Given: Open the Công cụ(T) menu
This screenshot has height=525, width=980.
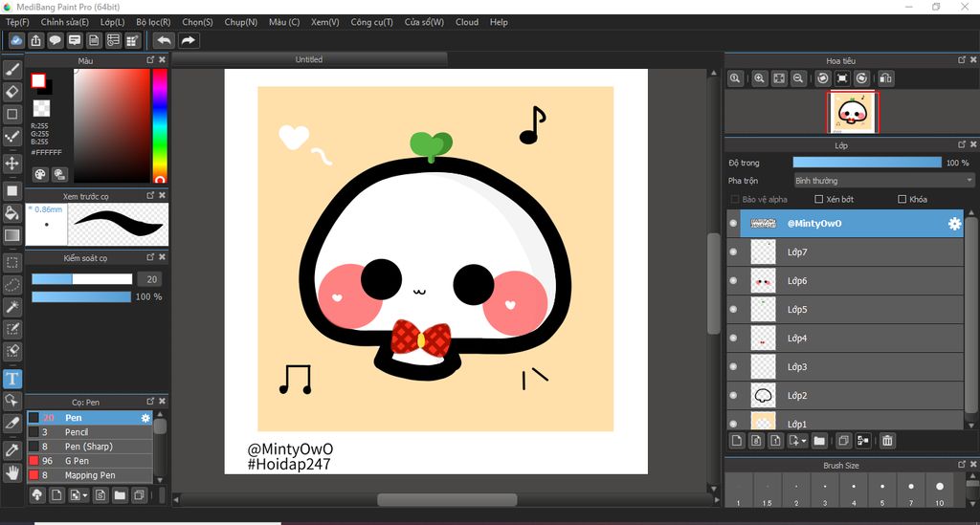Looking at the screenshot, I should 372,22.
